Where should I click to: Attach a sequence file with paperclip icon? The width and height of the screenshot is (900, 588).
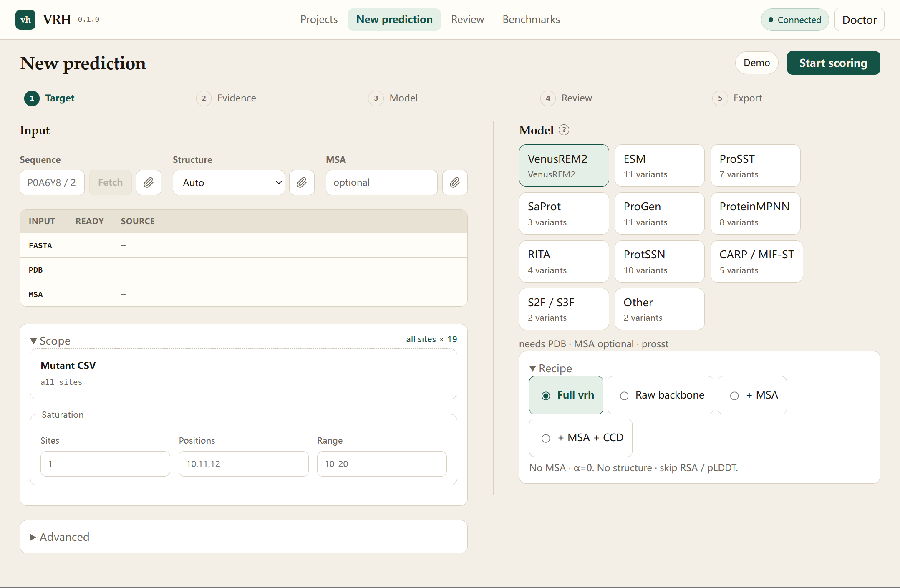pyautogui.click(x=149, y=182)
